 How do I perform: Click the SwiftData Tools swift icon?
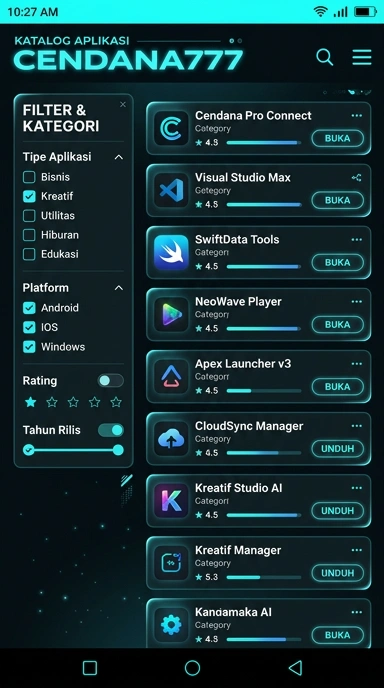coord(171,252)
